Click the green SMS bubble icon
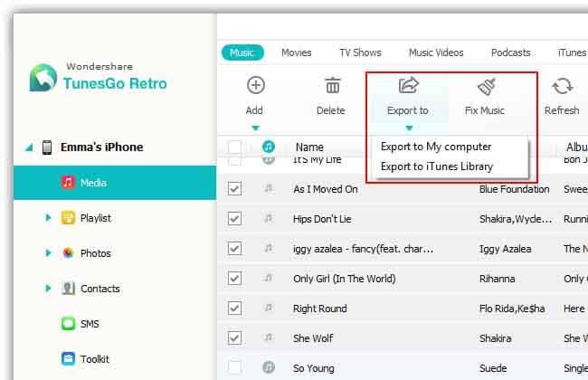The width and height of the screenshot is (588, 380). (x=68, y=324)
